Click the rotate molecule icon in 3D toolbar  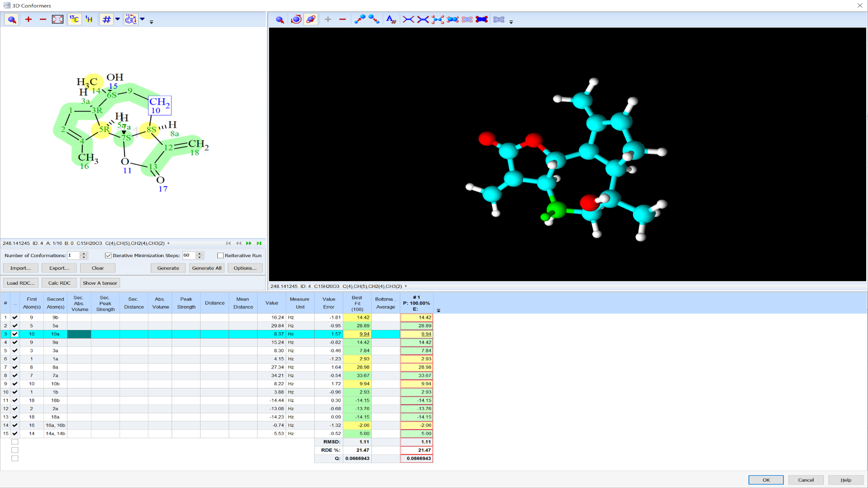coord(296,19)
